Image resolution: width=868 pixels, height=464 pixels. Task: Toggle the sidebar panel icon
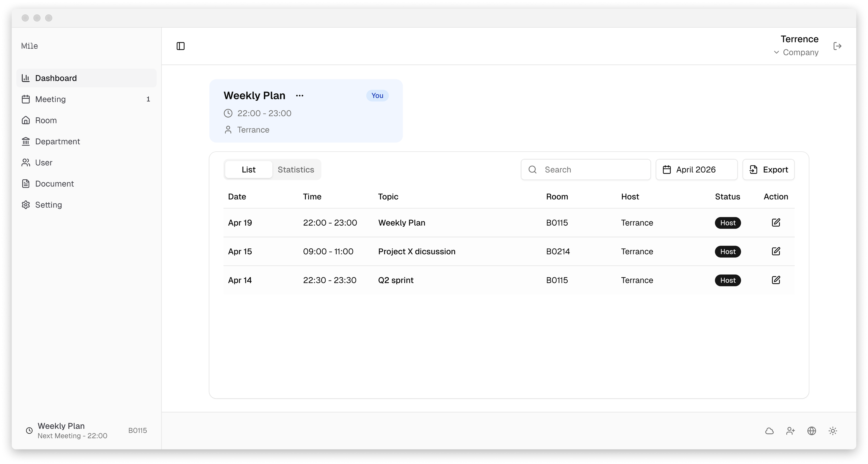coord(181,46)
